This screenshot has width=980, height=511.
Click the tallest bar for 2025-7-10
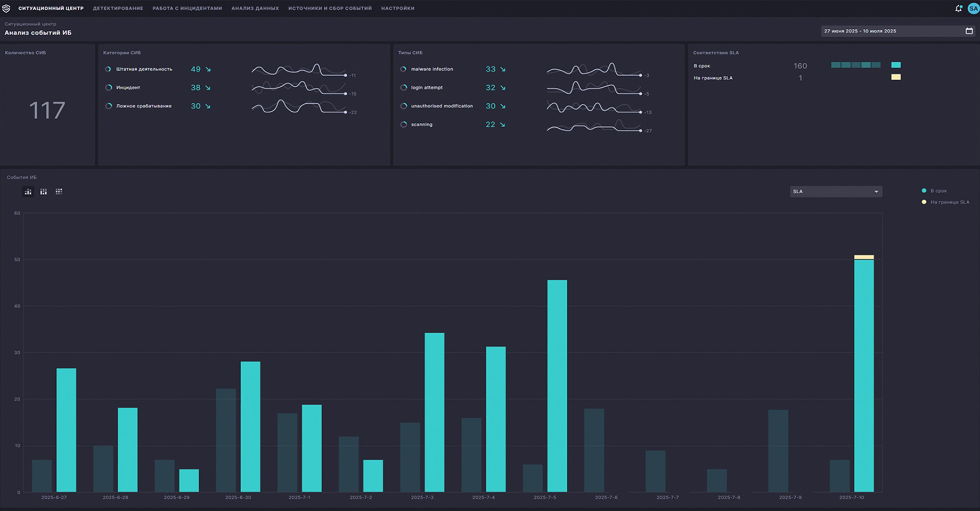coord(863,375)
